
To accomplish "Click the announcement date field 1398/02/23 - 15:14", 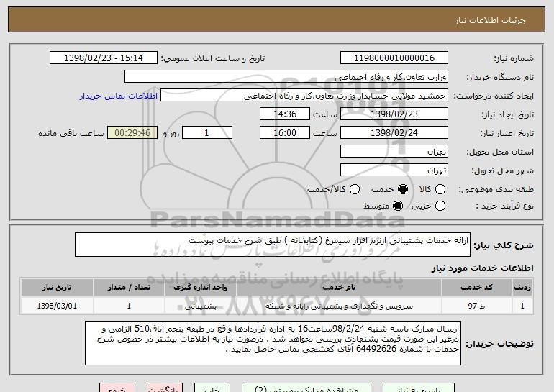I will click(x=104, y=58).
